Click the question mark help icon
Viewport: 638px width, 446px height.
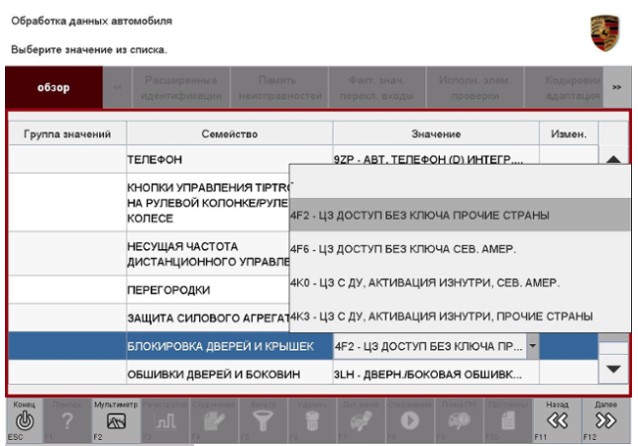click(65, 422)
